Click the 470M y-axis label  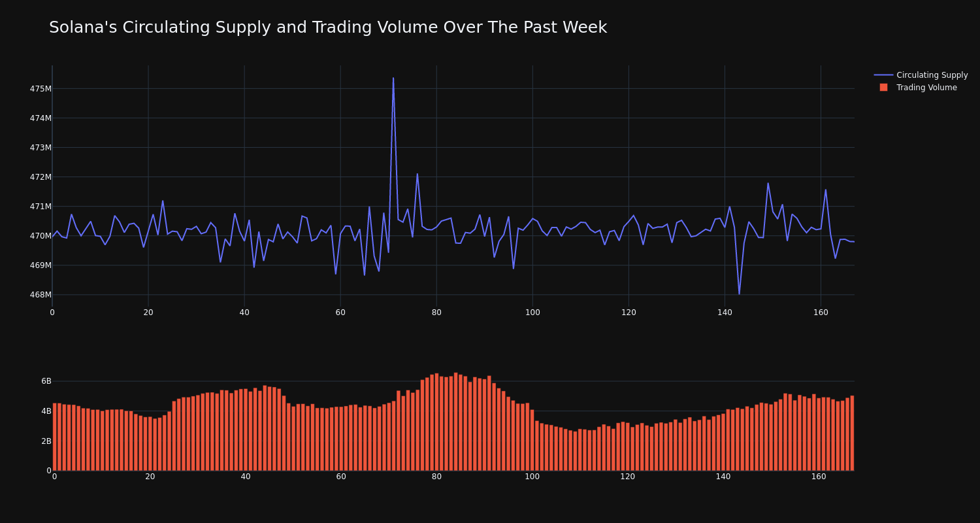[x=41, y=236]
